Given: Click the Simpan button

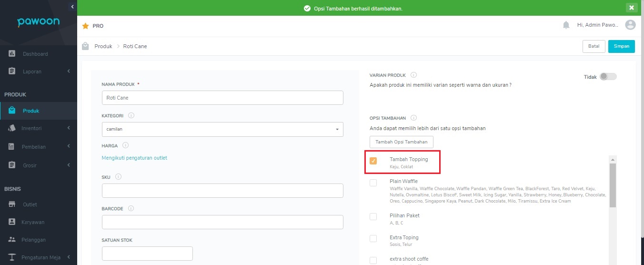Looking at the screenshot, I should click(622, 46).
